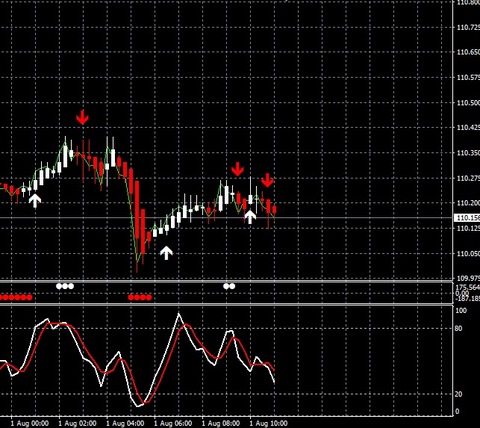480x428 pixels.
Task: Click the 1 Aug 02:00 time label
Action: [x=78, y=423]
